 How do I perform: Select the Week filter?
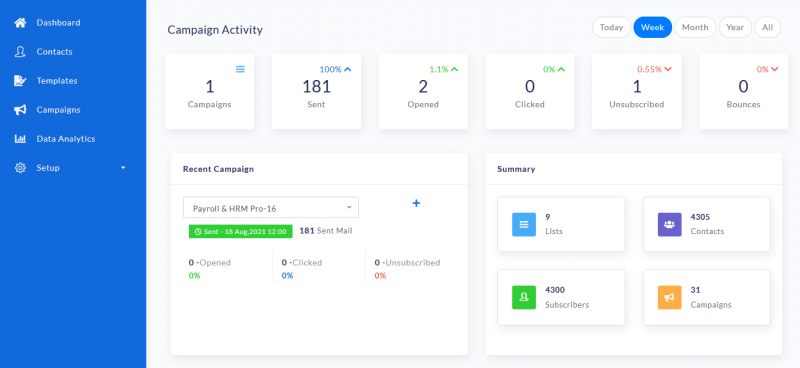coord(653,28)
